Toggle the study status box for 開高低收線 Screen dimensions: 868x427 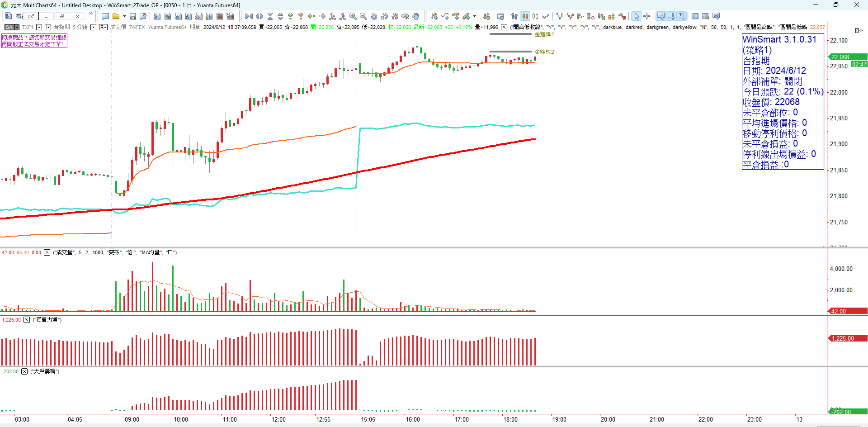504,27
